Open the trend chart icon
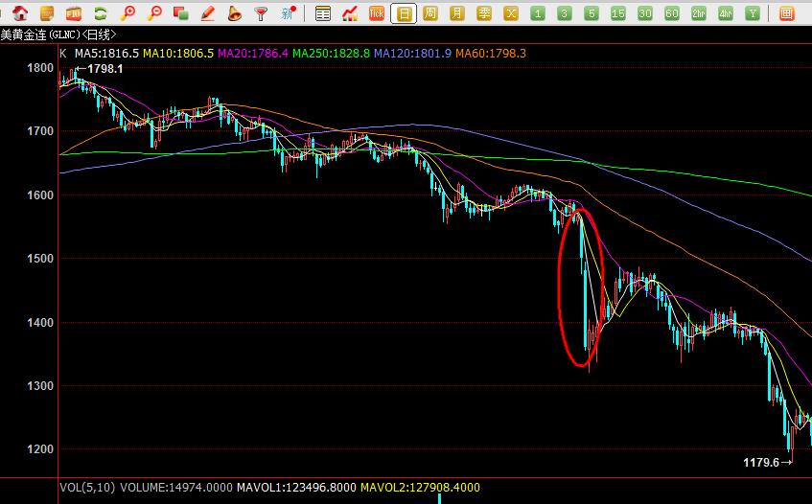 pyautogui.click(x=350, y=13)
